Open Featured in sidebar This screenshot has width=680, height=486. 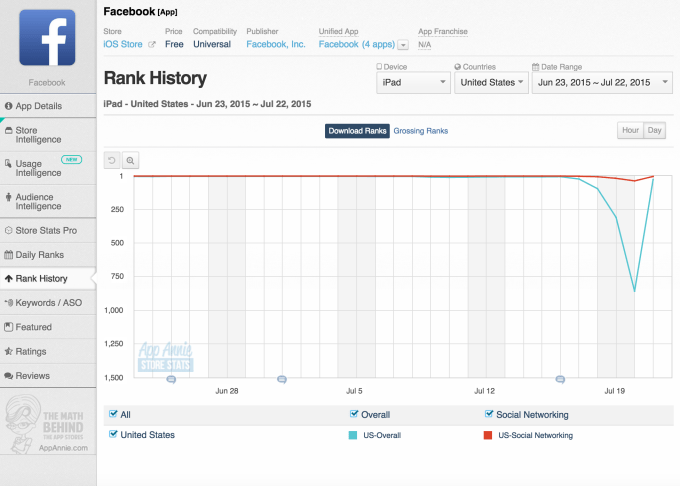[x=48, y=327]
